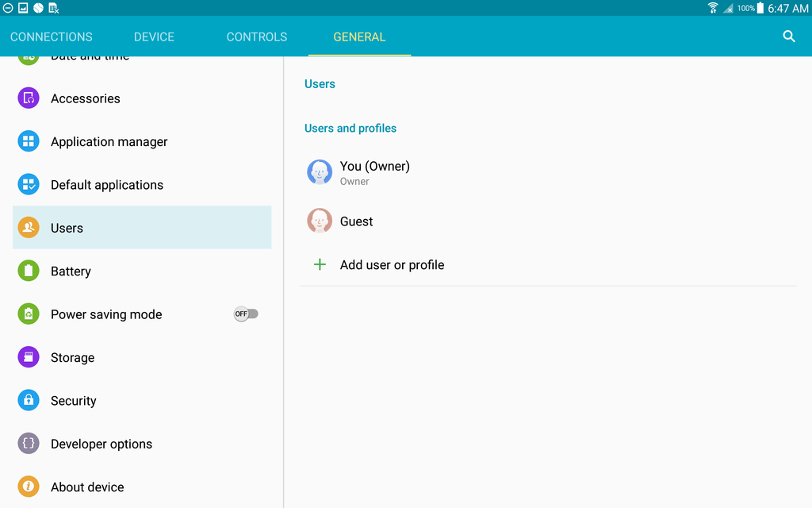
Task: Tap the Battery green icon
Action: [29, 271]
